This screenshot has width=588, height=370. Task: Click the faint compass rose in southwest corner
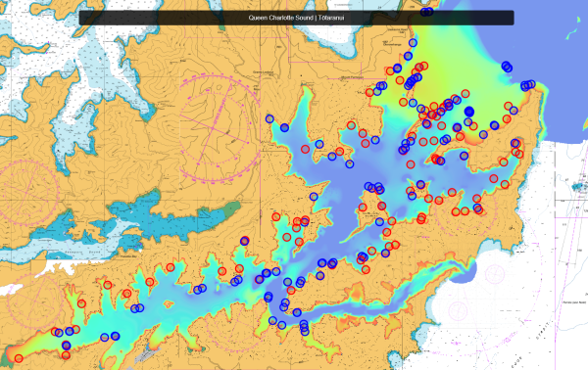pos(35,302)
